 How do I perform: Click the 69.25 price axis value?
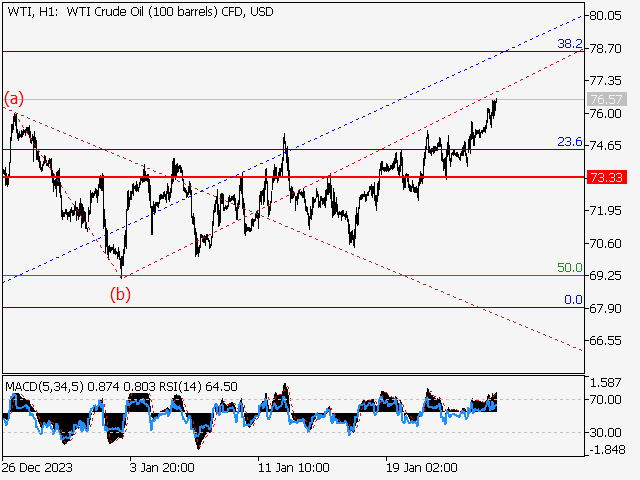point(606,276)
